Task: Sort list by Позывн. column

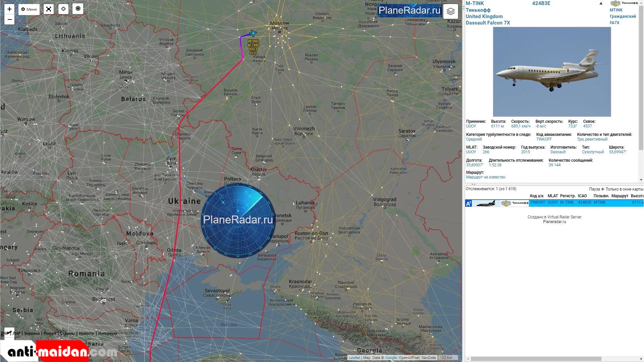Action: [x=601, y=196]
